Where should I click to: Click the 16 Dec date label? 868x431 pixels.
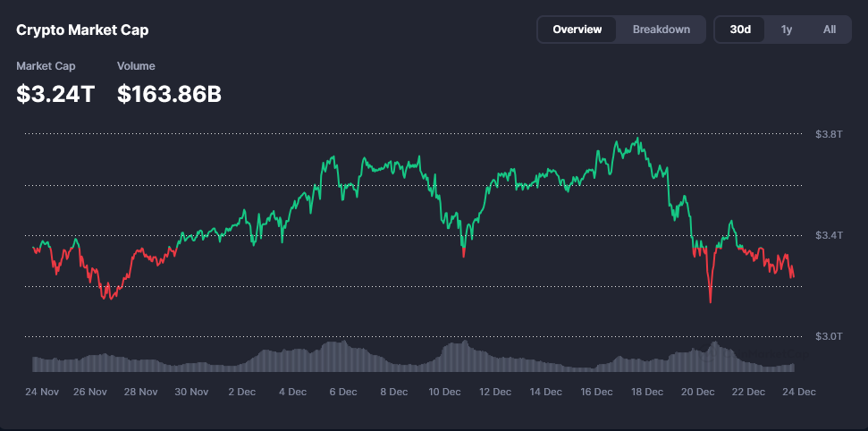click(597, 392)
